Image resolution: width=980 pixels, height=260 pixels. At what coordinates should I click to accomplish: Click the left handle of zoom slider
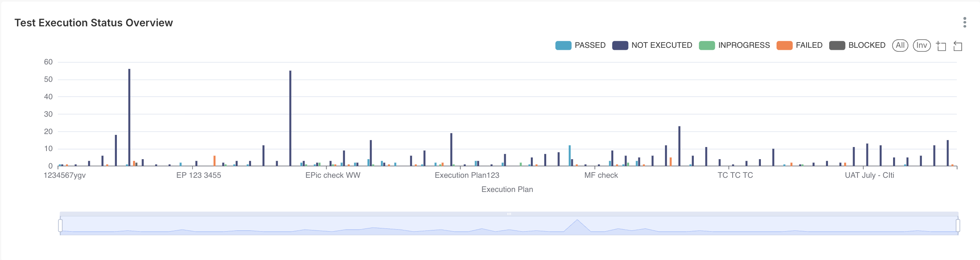coord(60,225)
